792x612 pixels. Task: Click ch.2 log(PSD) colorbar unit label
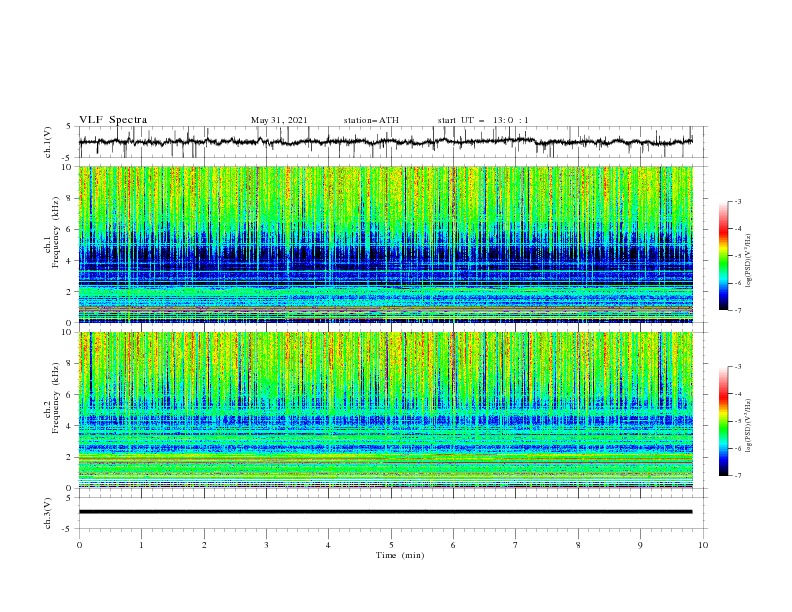pos(749,425)
